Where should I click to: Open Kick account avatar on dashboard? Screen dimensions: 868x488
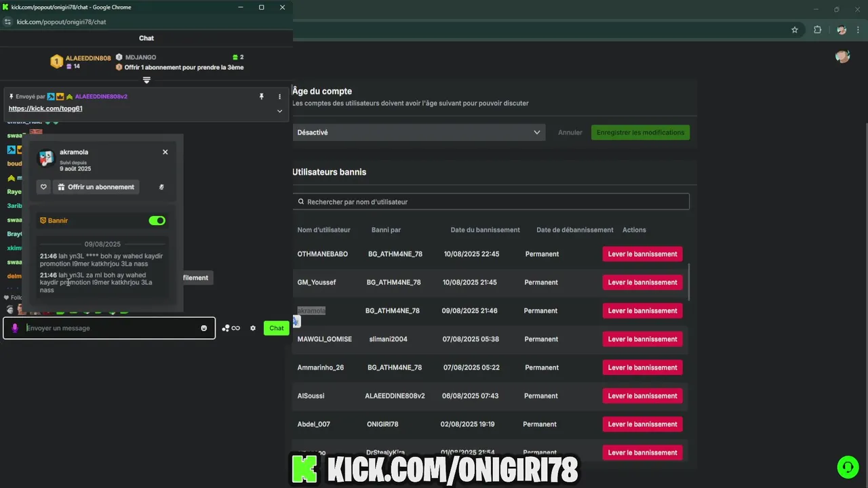point(843,57)
